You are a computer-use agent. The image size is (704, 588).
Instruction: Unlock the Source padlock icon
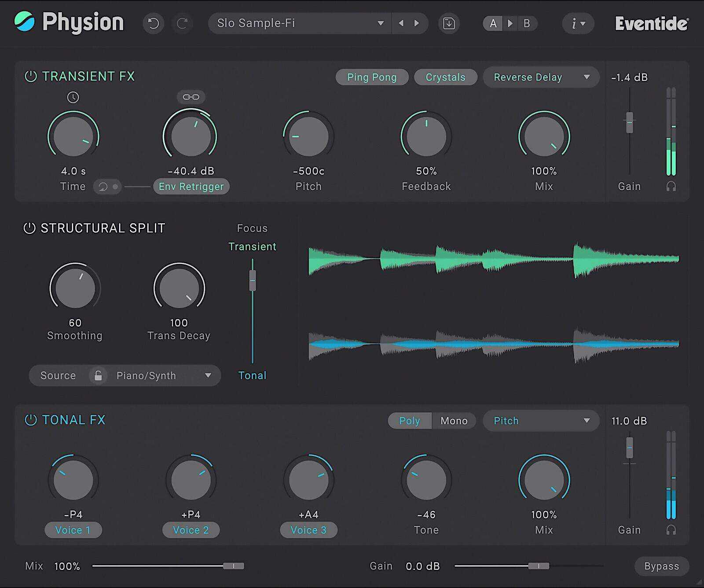click(98, 375)
